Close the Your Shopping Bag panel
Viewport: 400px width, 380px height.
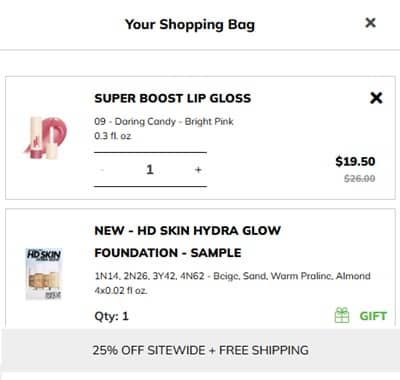click(370, 23)
